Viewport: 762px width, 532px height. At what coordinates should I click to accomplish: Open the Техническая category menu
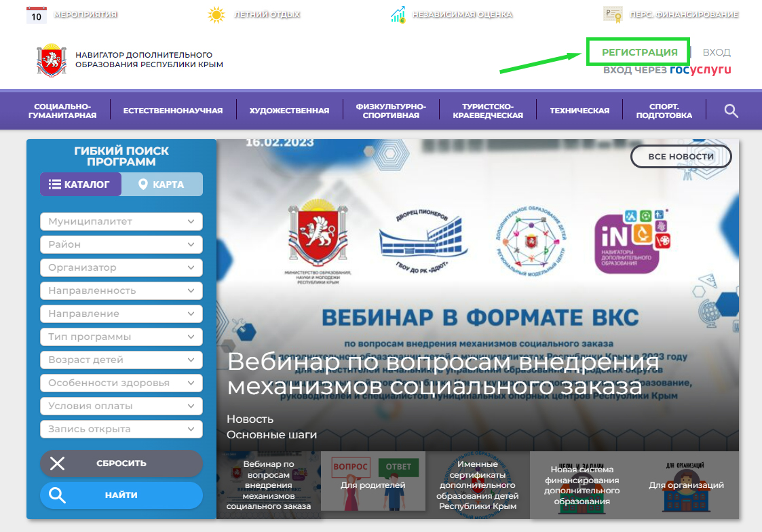coord(579,111)
